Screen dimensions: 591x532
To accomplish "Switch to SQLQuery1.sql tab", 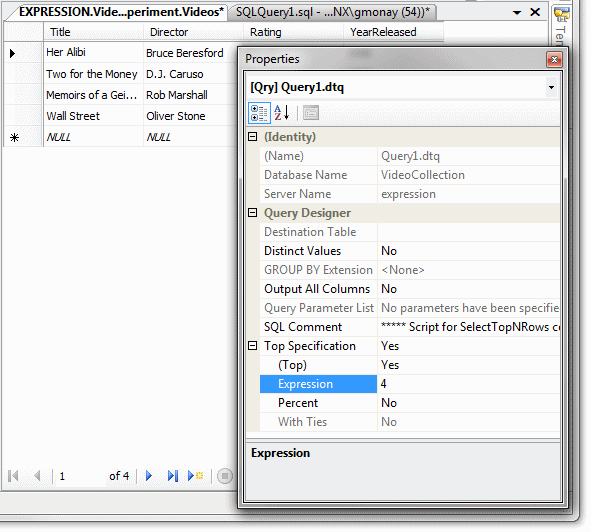I will [333, 12].
